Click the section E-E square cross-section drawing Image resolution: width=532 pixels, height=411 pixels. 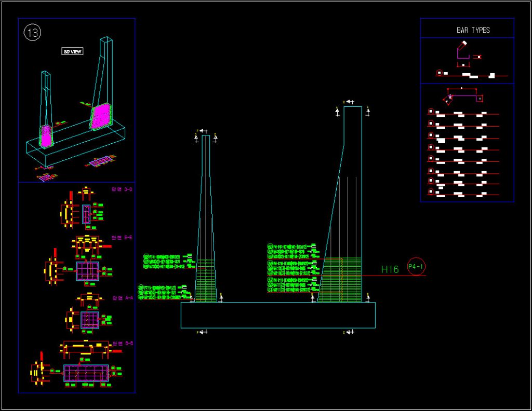click(87, 271)
